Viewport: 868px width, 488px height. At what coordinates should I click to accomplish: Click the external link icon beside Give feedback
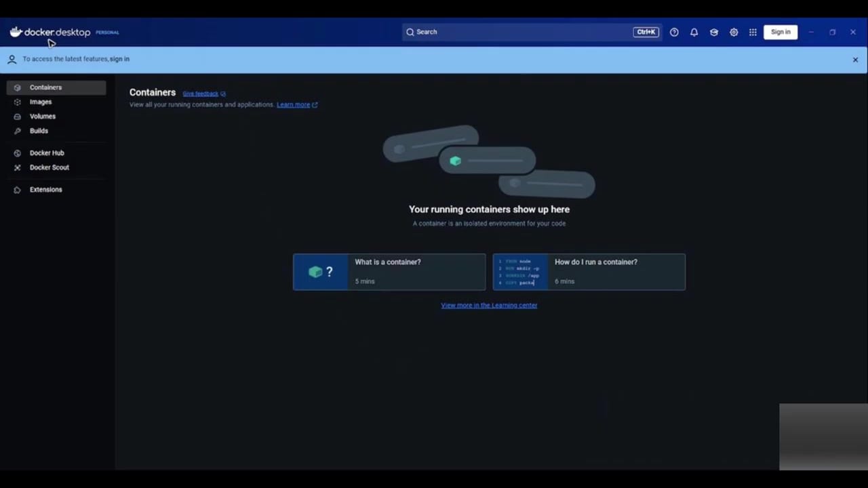click(223, 94)
